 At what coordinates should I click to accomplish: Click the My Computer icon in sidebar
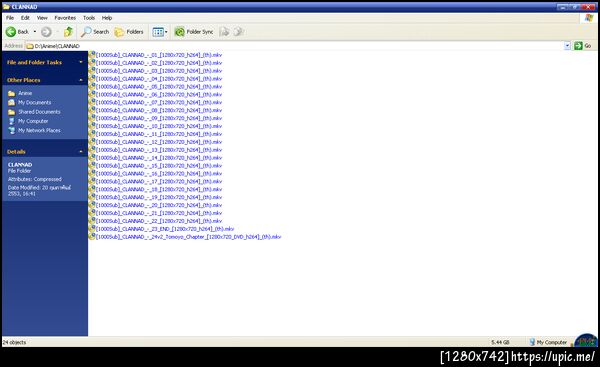click(11, 121)
